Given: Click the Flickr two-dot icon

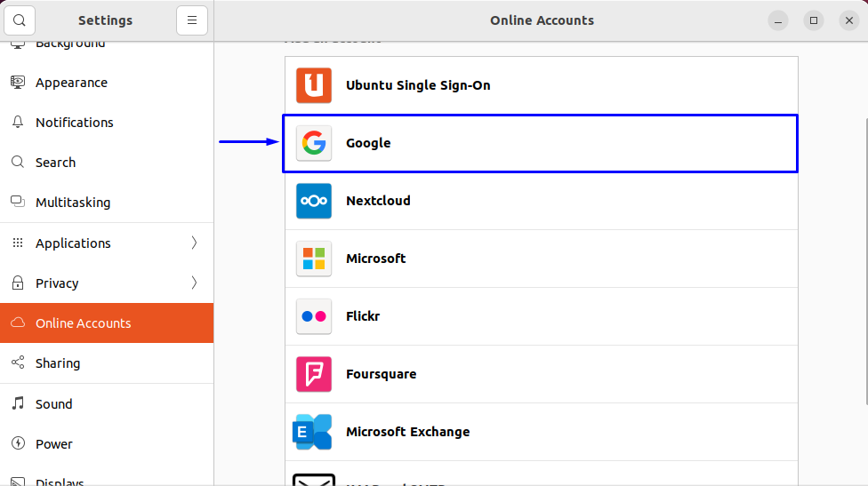Looking at the screenshot, I should (314, 316).
